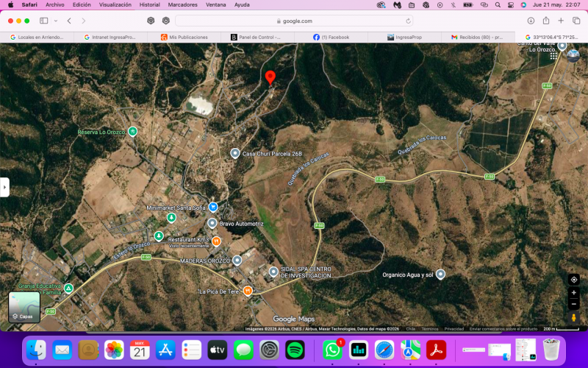Reload the Google Maps page
The image size is (588, 368).
(408, 21)
